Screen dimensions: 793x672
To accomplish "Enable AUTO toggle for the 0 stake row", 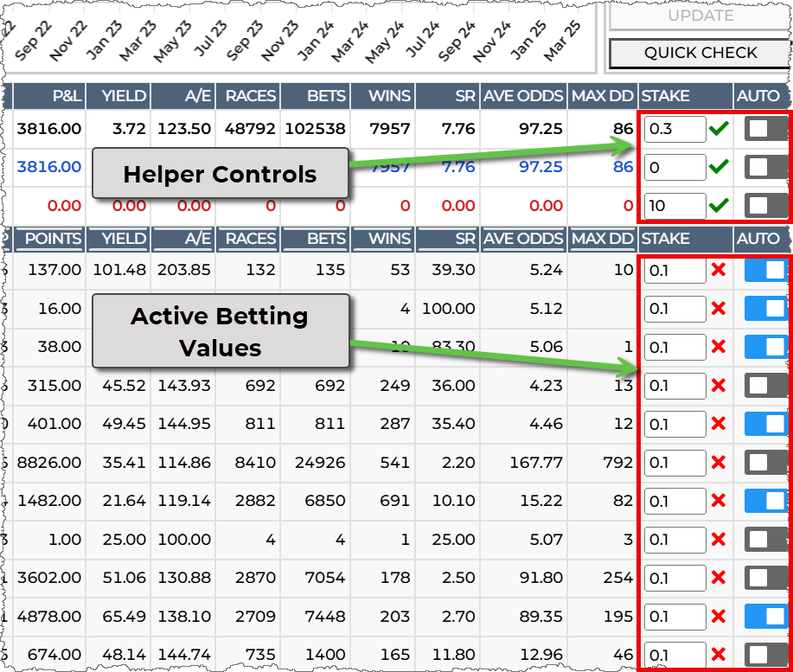I will coord(765,167).
